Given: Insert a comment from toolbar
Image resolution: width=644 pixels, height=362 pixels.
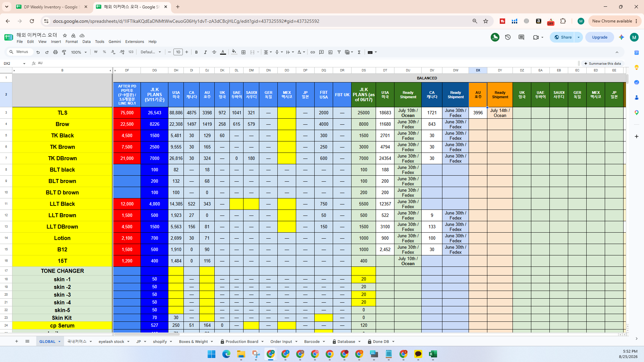Looking at the screenshot, I should (322, 52).
